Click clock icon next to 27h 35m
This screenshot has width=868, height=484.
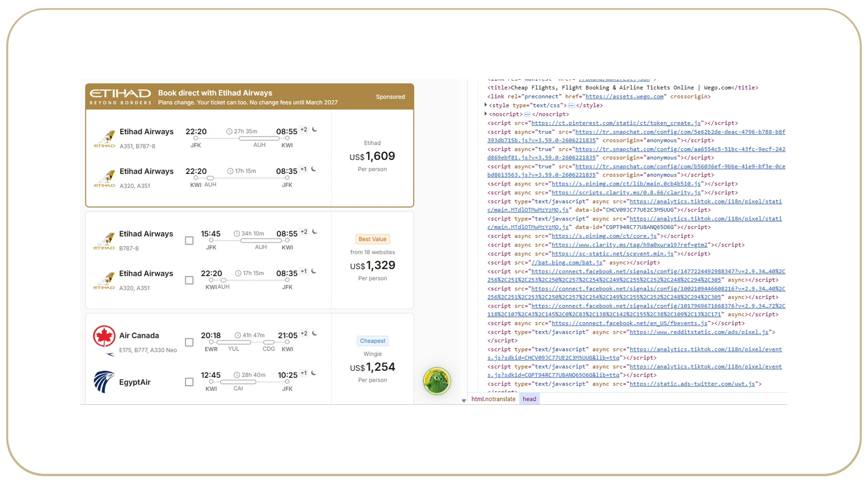click(229, 132)
